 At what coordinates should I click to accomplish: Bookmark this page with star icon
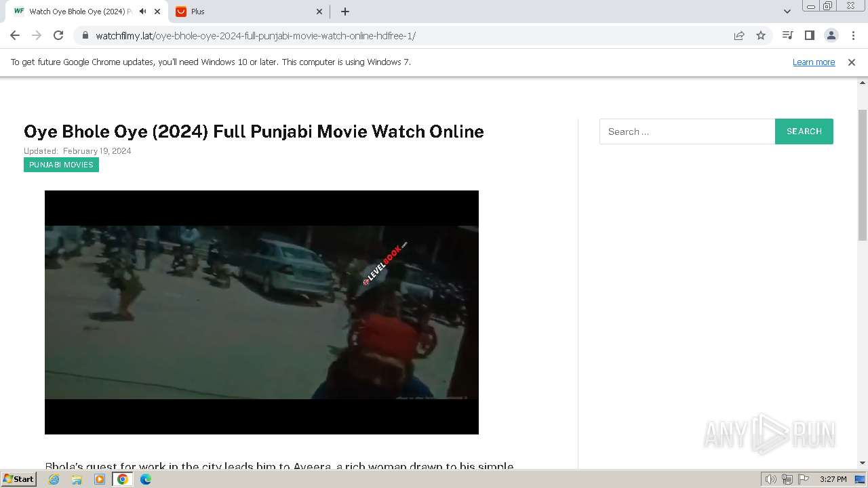click(761, 35)
